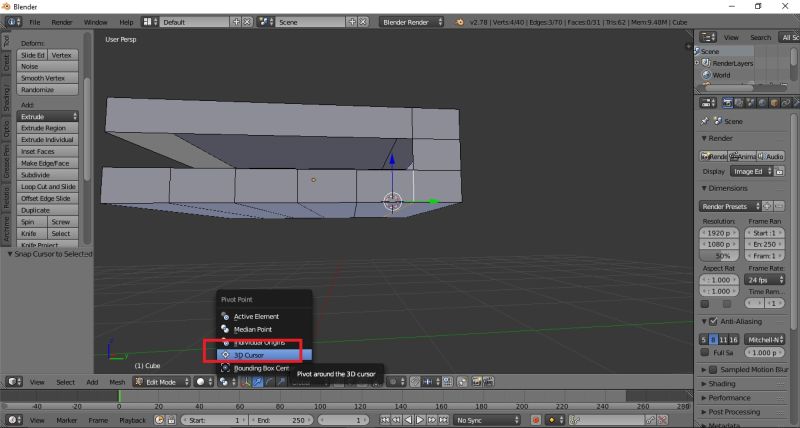Expand the Performance panel

pos(704,398)
